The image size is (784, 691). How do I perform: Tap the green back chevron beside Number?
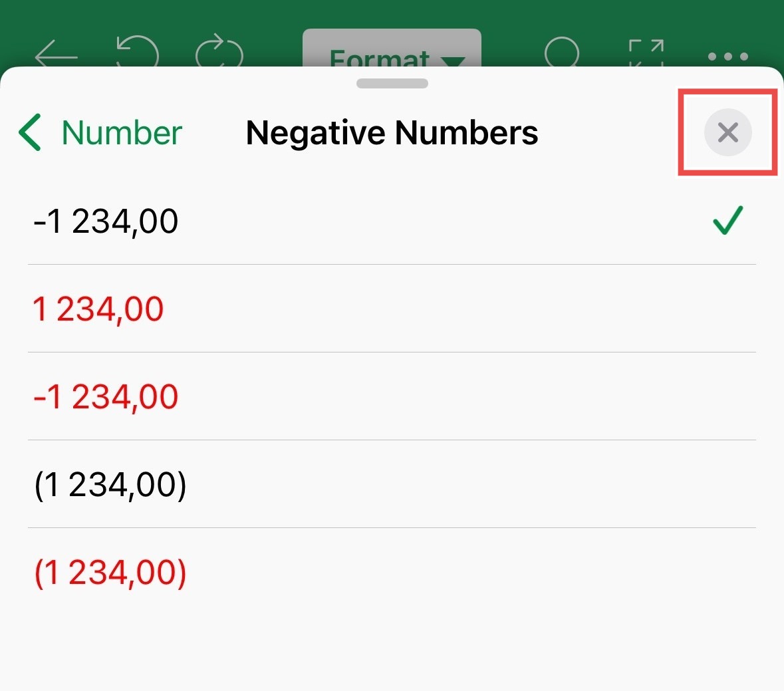pos(30,132)
